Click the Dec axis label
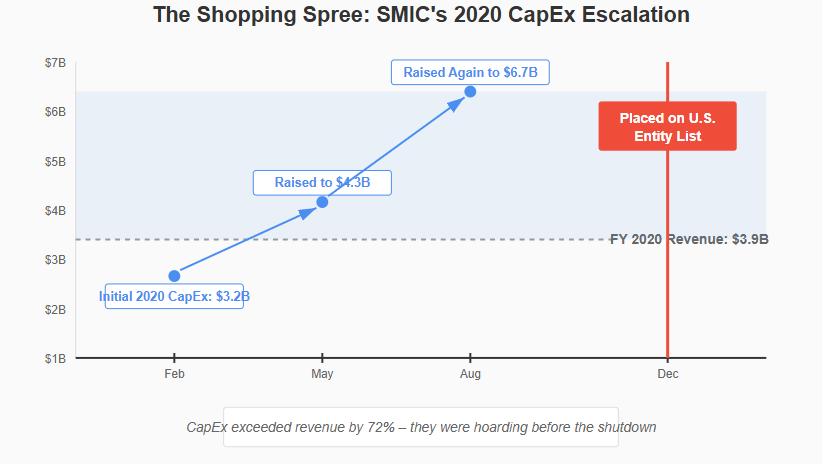 click(668, 374)
